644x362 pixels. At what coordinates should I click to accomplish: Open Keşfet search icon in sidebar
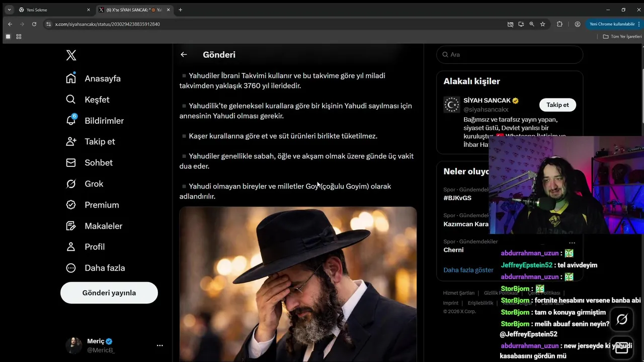point(71,100)
